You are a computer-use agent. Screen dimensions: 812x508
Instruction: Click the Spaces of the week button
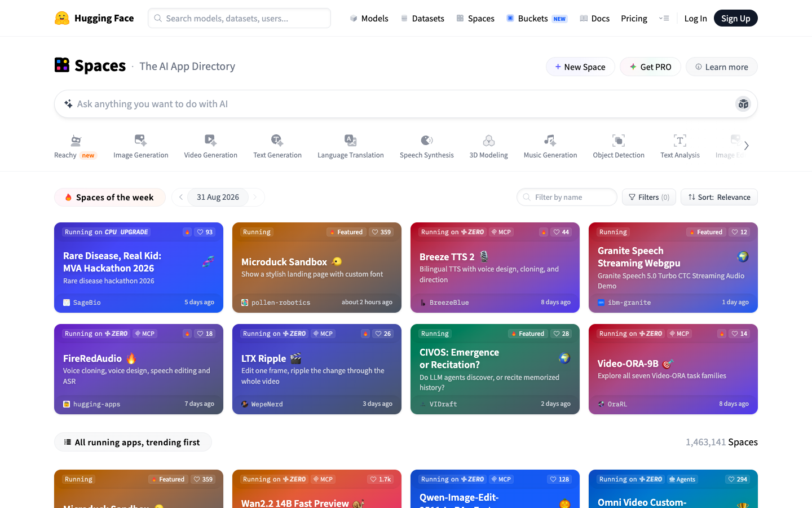pyautogui.click(x=110, y=197)
